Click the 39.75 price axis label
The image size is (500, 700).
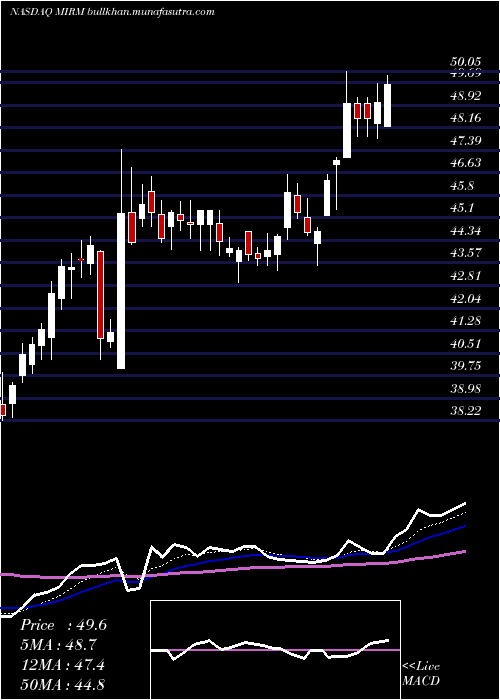(x=465, y=366)
